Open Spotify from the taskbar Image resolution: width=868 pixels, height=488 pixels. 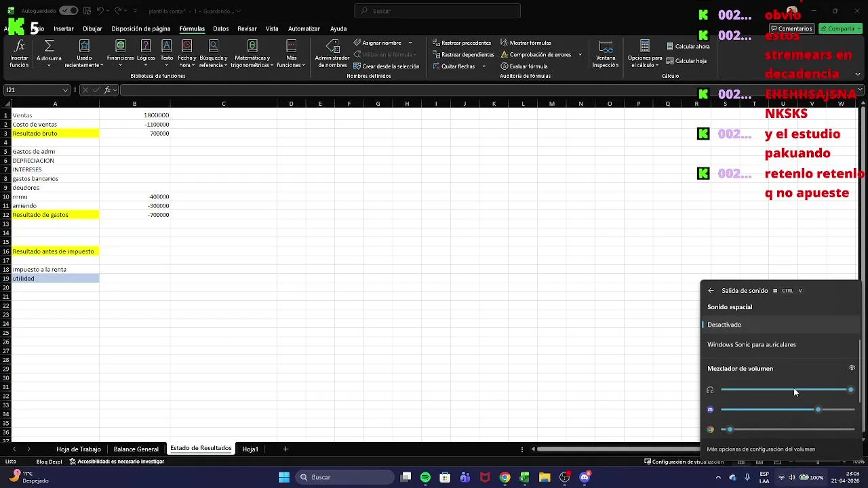click(x=425, y=477)
